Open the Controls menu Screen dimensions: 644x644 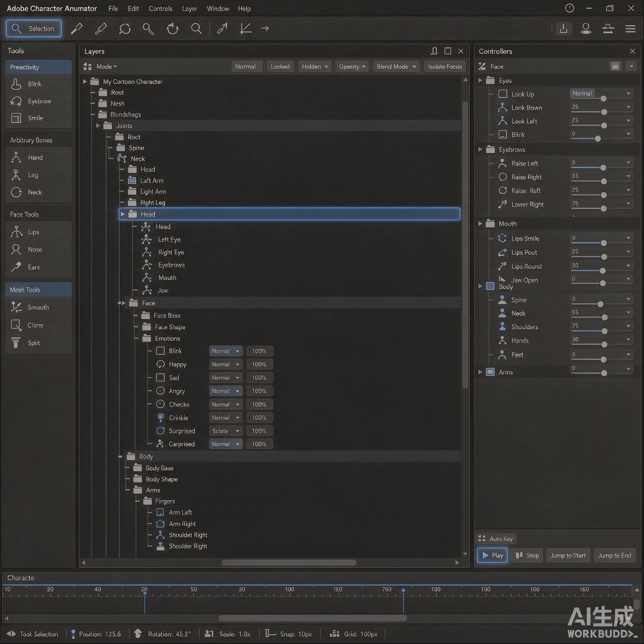[x=160, y=9]
